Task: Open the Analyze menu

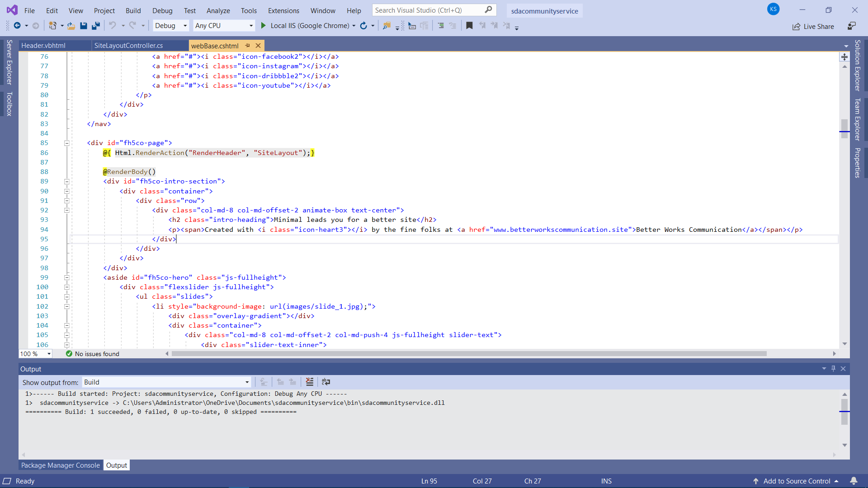Action: [x=218, y=10]
